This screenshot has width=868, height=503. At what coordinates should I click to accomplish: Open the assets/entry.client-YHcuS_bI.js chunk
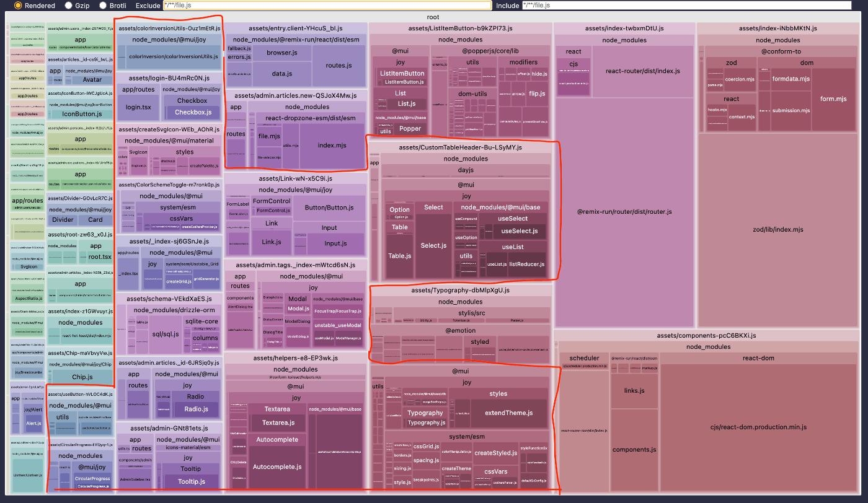click(x=296, y=28)
